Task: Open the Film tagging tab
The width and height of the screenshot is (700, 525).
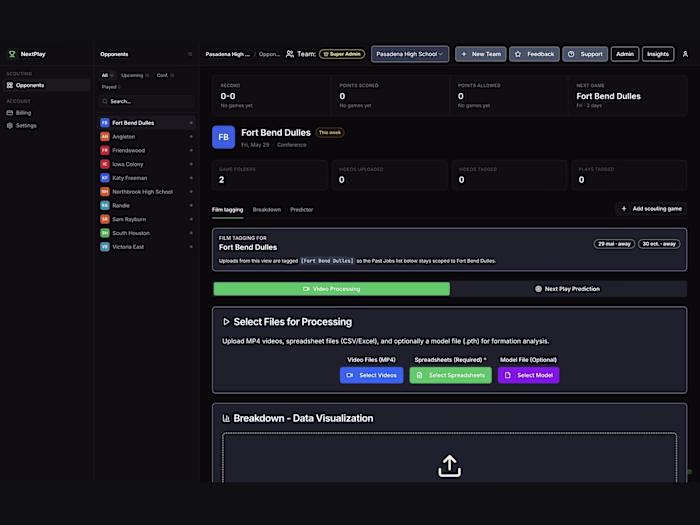Action: pyautogui.click(x=228, y=209)
